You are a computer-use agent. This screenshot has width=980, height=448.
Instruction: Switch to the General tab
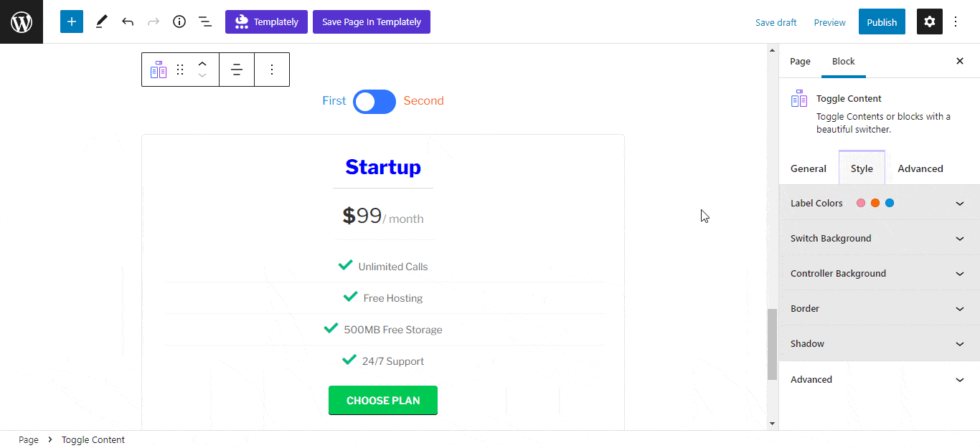pos(809,168)
